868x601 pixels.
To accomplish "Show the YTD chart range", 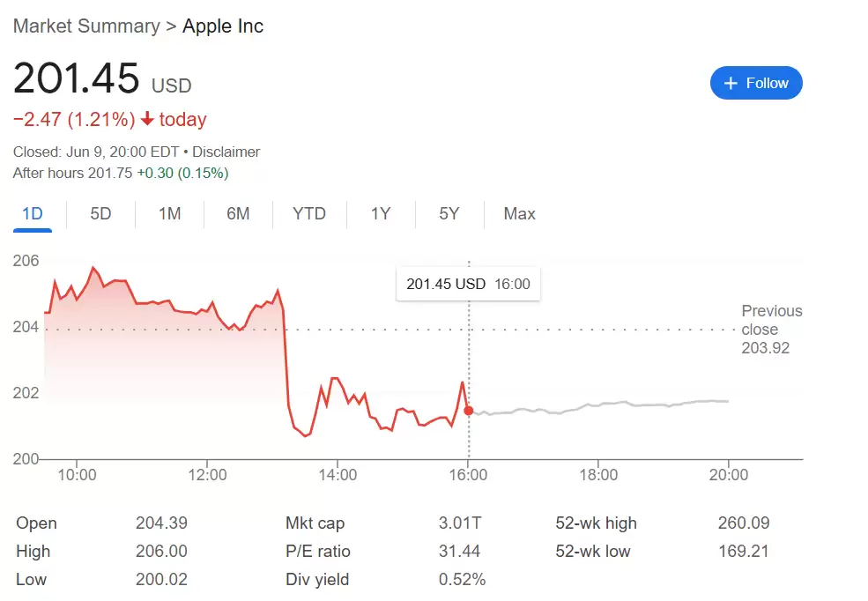I will (x=309, y=214).
